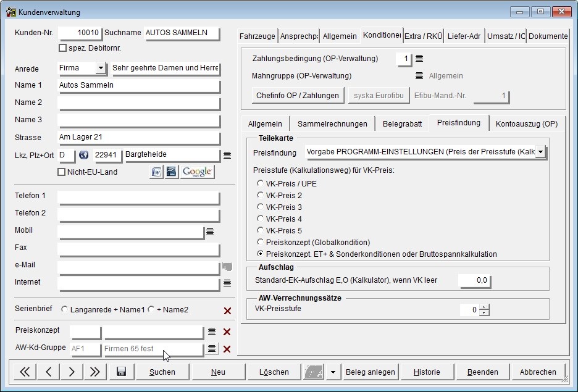Select the VK-Preis / UPE radio button

click(260, 183)
